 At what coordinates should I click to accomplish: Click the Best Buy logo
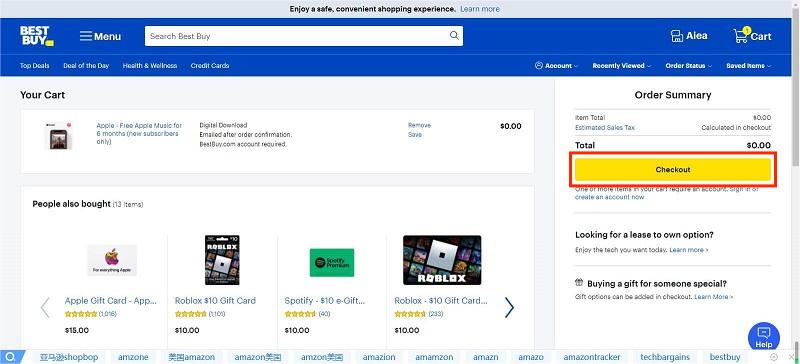(36, 36)
